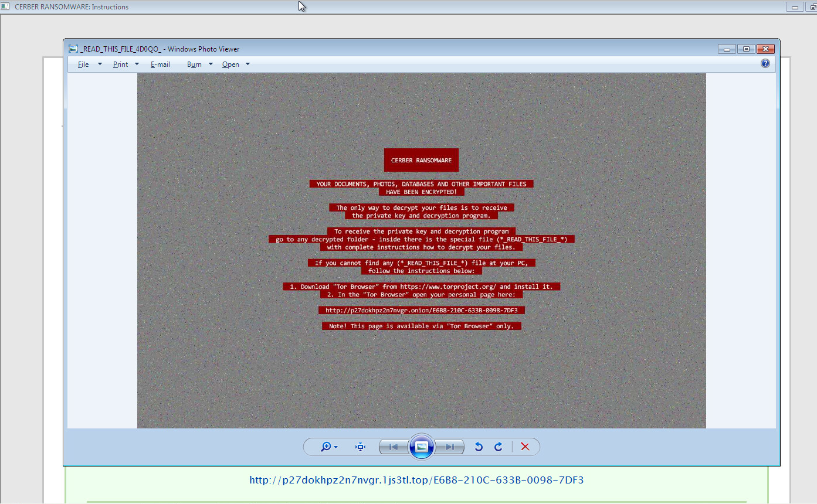Rotate the image clockwise
Viewport: 817px width, 504px height.
499,447
